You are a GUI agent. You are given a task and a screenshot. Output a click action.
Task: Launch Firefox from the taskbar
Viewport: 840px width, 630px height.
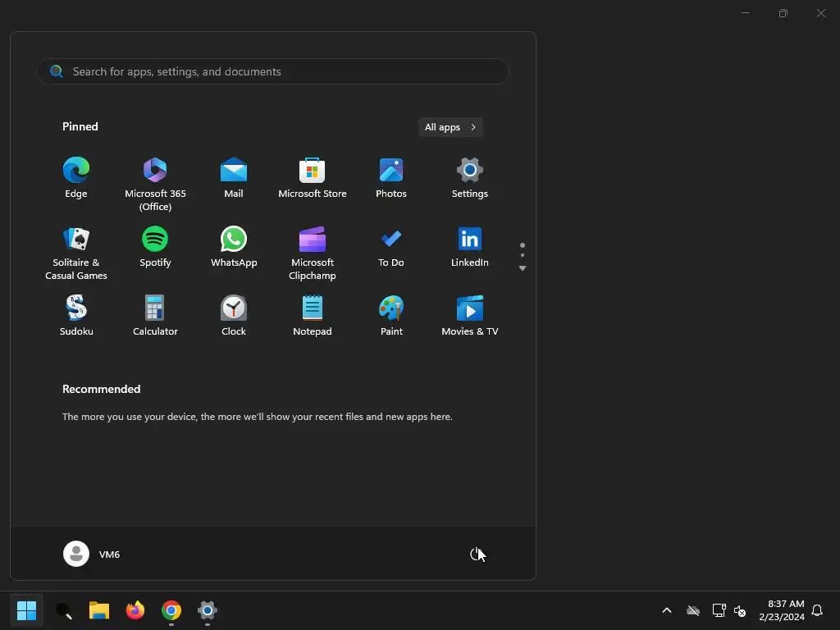tap(135, 610)
